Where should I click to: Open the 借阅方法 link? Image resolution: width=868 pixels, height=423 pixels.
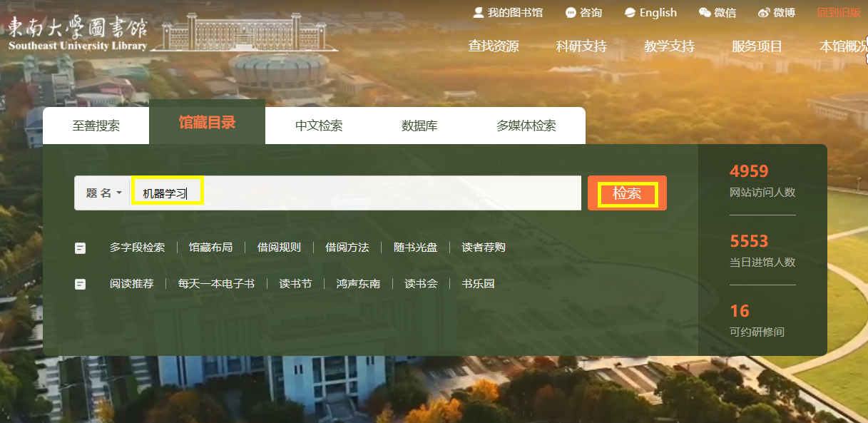tap(347, 248)
